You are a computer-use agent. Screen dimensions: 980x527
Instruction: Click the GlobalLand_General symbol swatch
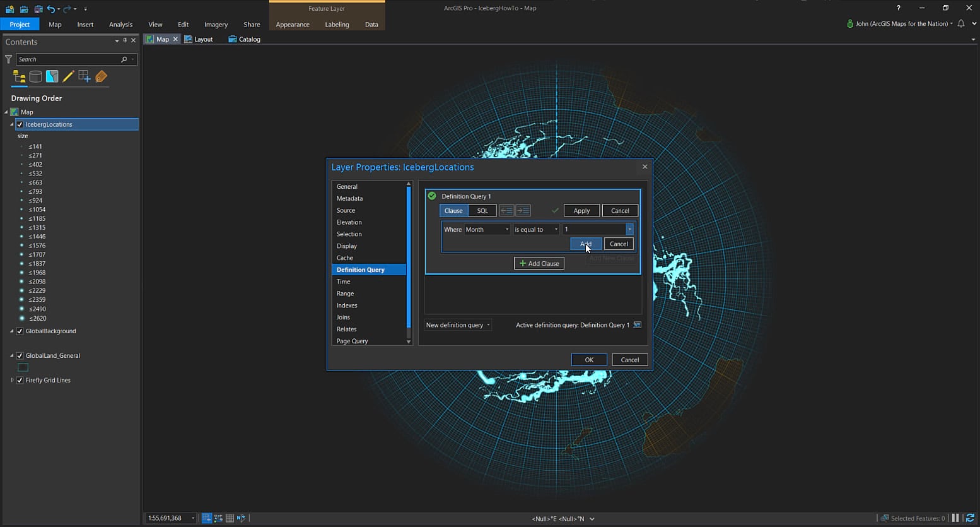coord(23,367)
